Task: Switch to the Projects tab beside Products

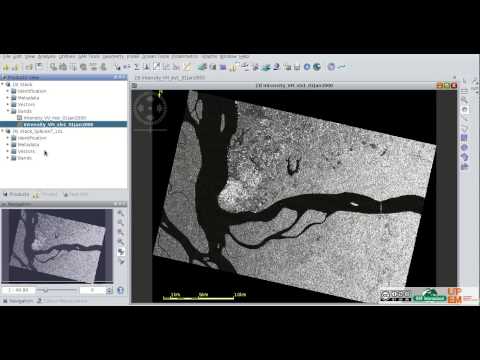Action: [x=46, y=194]
